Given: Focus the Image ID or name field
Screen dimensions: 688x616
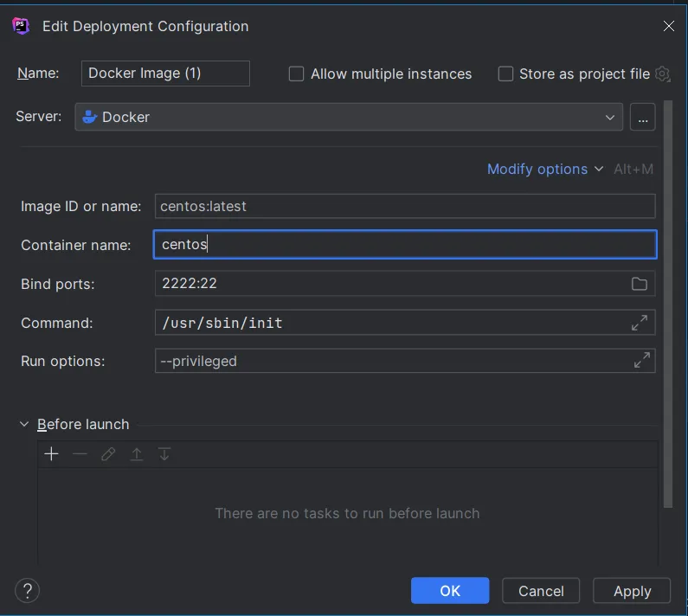Looking at the screenshot, I should pos(405,206).
